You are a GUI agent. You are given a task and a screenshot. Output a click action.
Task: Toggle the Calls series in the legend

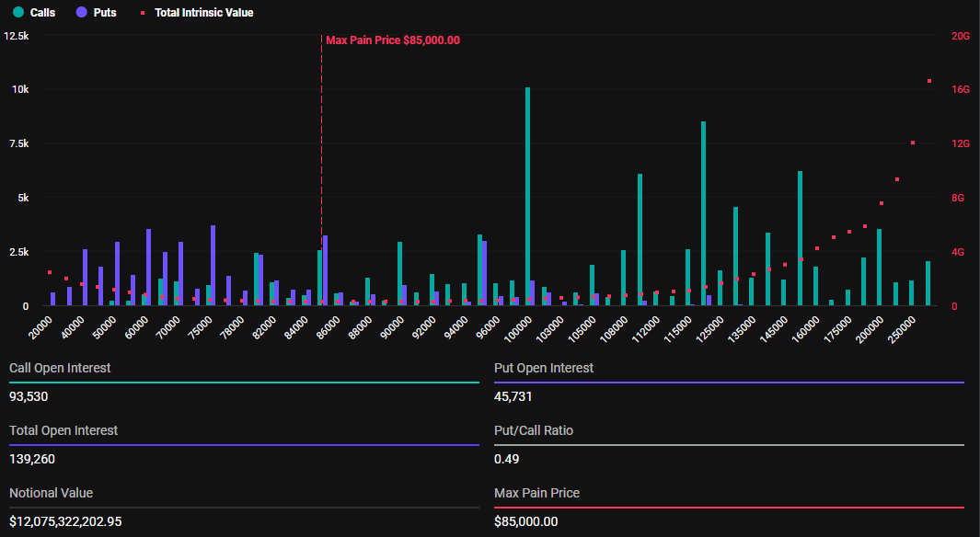[x=42, y=13]
